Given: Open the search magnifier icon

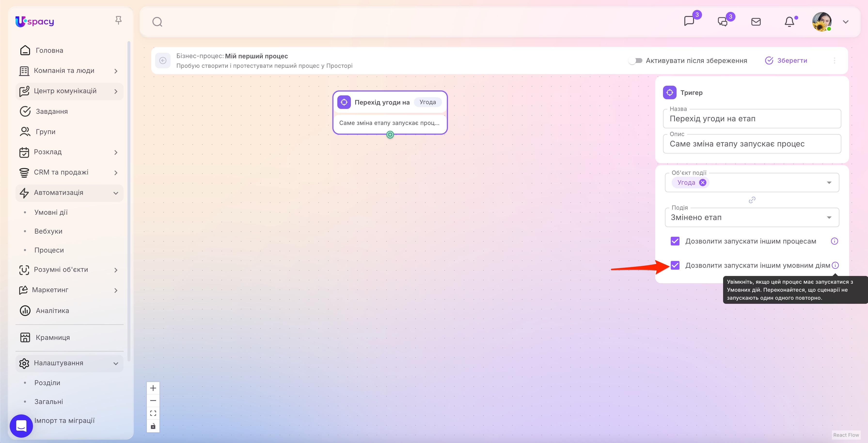Looking at the screenshot, I should click(x=157, y=22).
